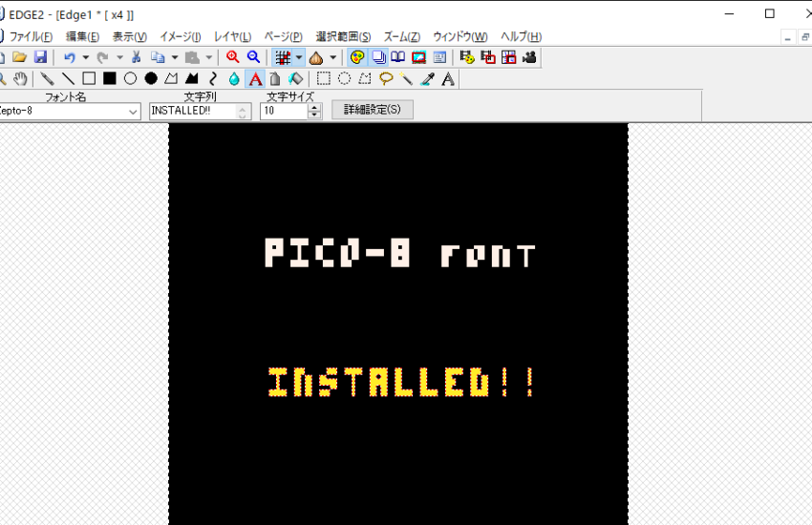Select the elliptical selection tool
The height and width of the screenshot is (525, 812).
click(344, 78)
